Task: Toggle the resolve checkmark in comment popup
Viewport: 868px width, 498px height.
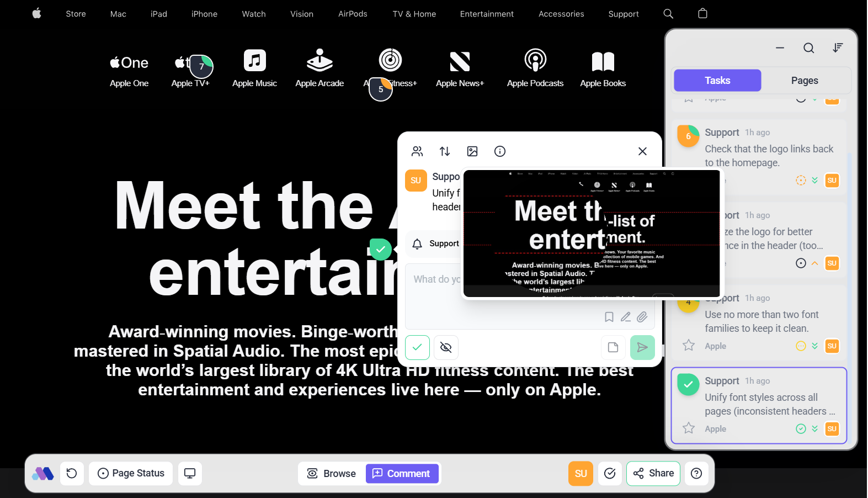Action: (417, 347)
